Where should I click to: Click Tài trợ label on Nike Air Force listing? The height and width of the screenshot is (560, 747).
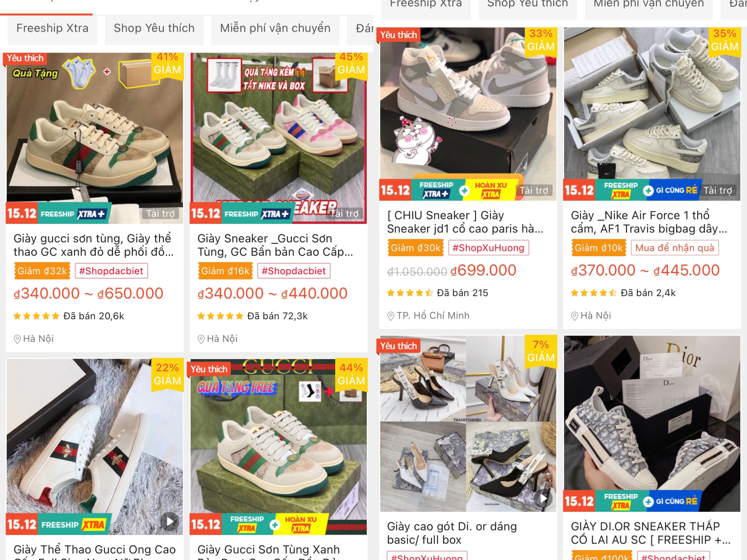(717, 191)
